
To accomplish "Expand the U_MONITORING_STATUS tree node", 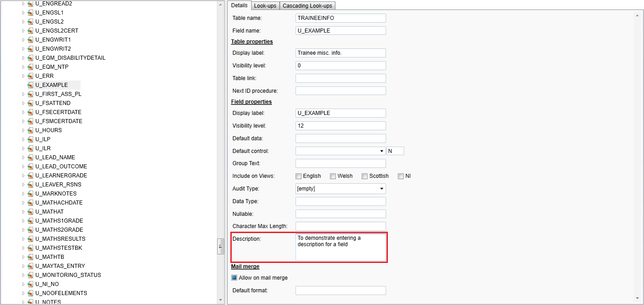I will 24,275.
